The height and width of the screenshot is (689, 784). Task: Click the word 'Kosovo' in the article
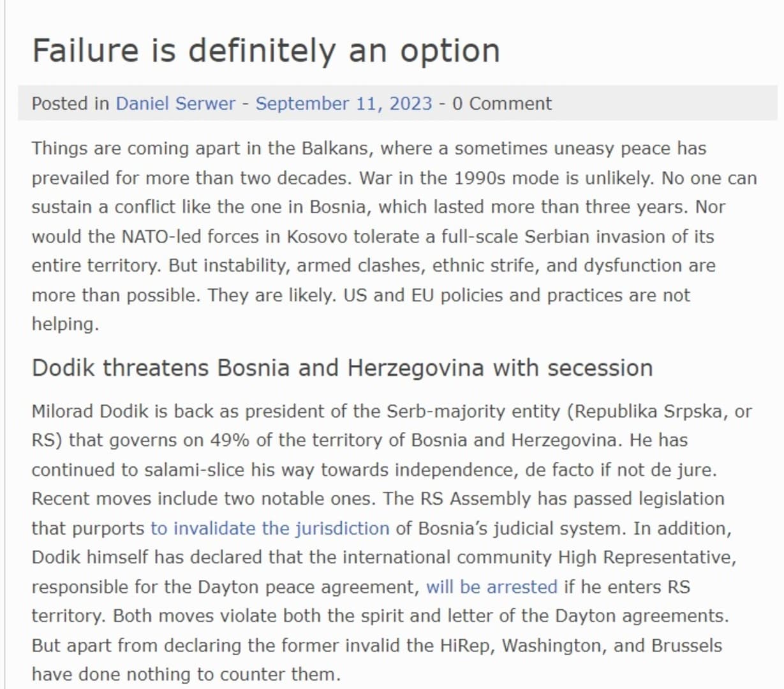[317, 237]
